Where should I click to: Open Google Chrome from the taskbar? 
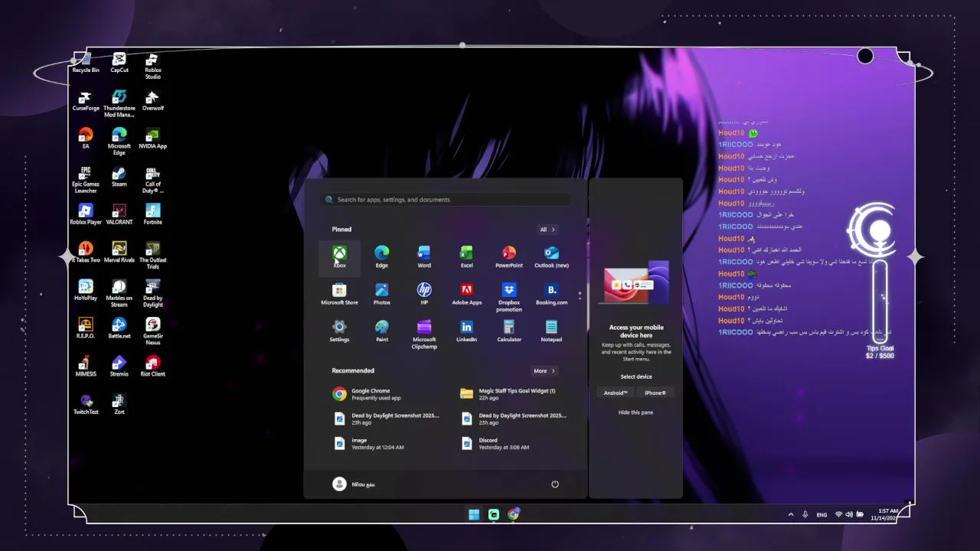[514, 514]
